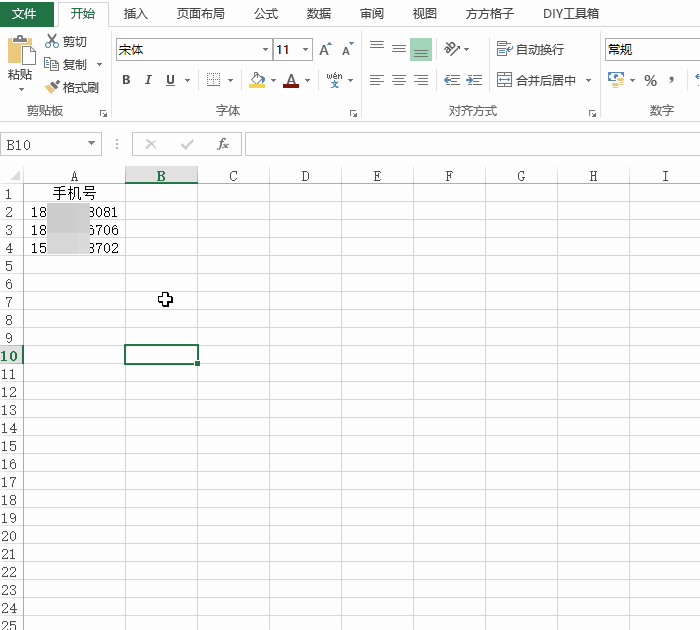700x630 pixels.
Task: Expand fill color dropdown arrow
Action: 273,80
